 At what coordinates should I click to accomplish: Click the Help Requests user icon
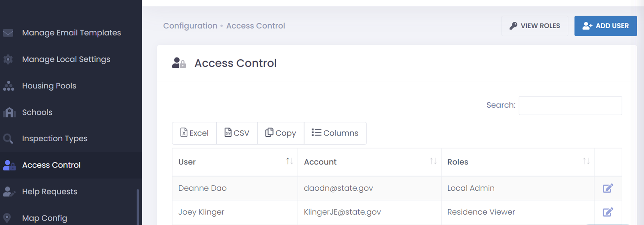[x=9, y=191]
